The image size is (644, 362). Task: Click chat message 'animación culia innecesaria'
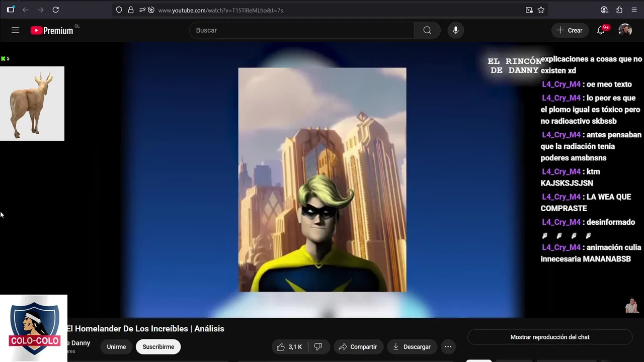(591, 253)
